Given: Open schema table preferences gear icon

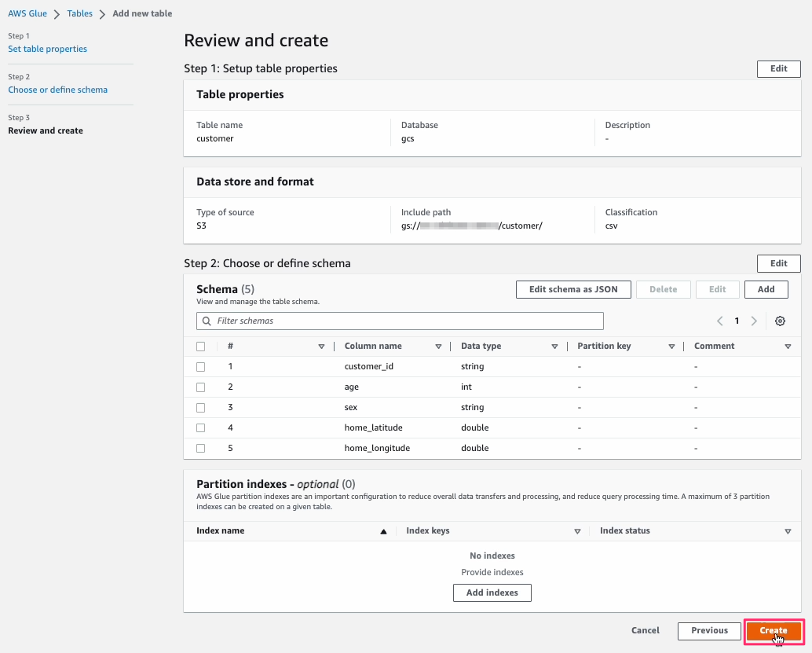Looking at the screenshot, I should click(x=780, y=321).
